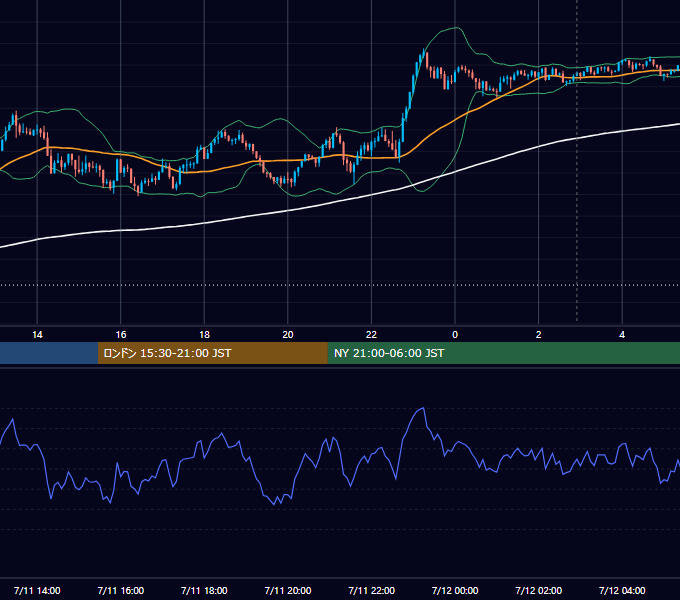This screenshot has width=680, height=600.
Task: Click the 16 hour axis label
Action: point(121,335)
